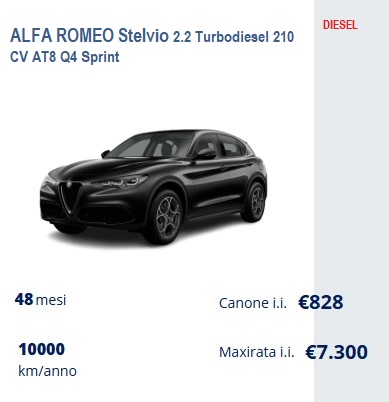The height and width of the screenshot is (402, 389).
Task: Select the 10000 mileage value
Action: click(x=42, y=350)
